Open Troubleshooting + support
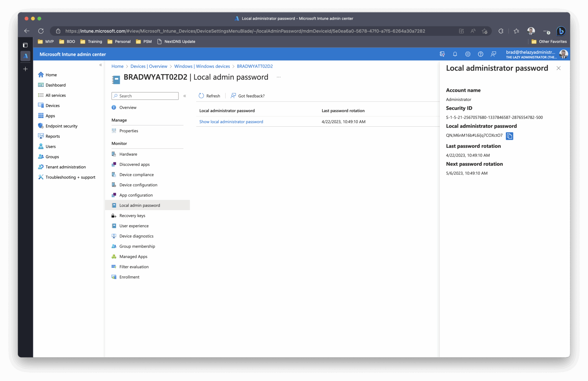Image resolution: width=588 pixels, height=381 pixels. click(70, 177)
